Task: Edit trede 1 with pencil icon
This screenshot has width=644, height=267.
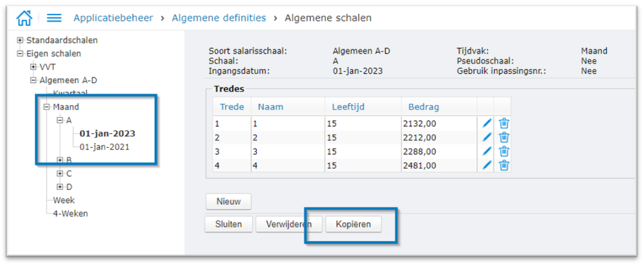Action: pos(487,123)
